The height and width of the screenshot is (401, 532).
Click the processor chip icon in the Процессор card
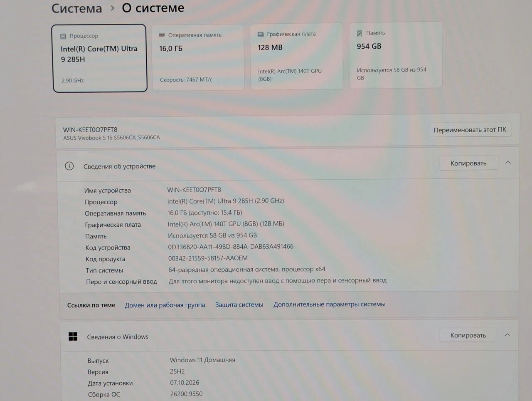pos(63,36)
